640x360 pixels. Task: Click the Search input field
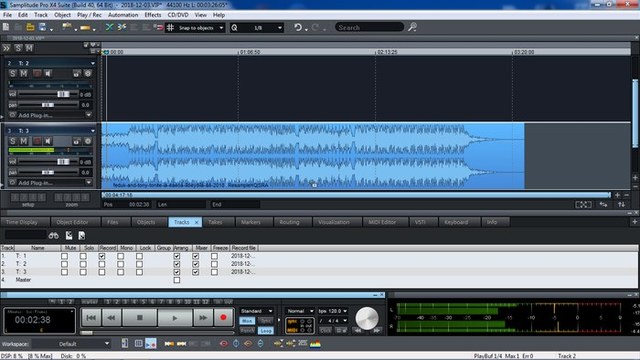pos(369,27)
